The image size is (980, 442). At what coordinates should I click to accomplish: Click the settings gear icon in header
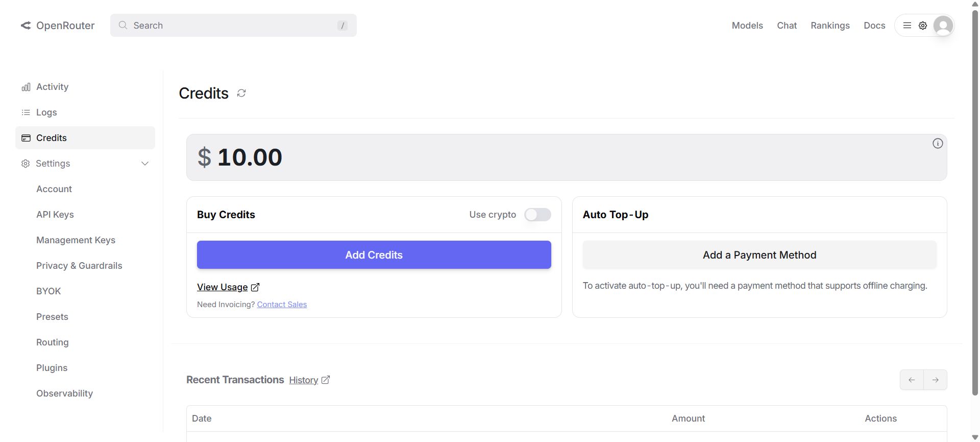(x=923, y=26)
